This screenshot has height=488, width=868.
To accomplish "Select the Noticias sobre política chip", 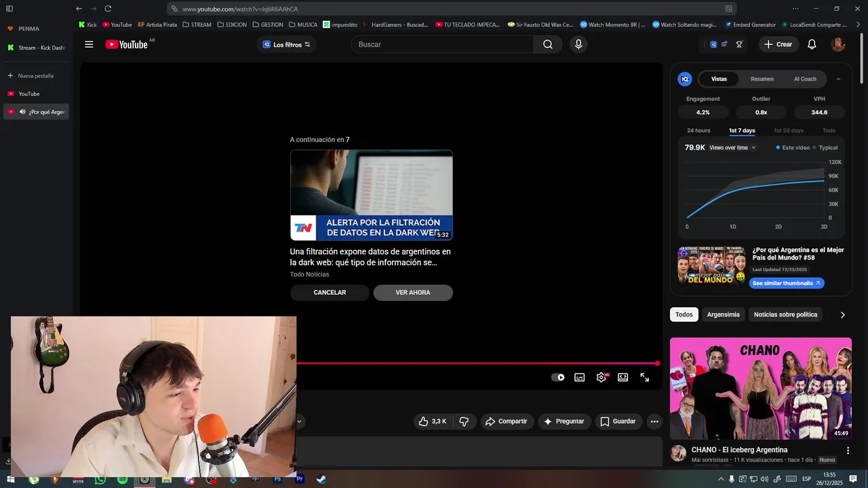I will (x=785, y=314).
